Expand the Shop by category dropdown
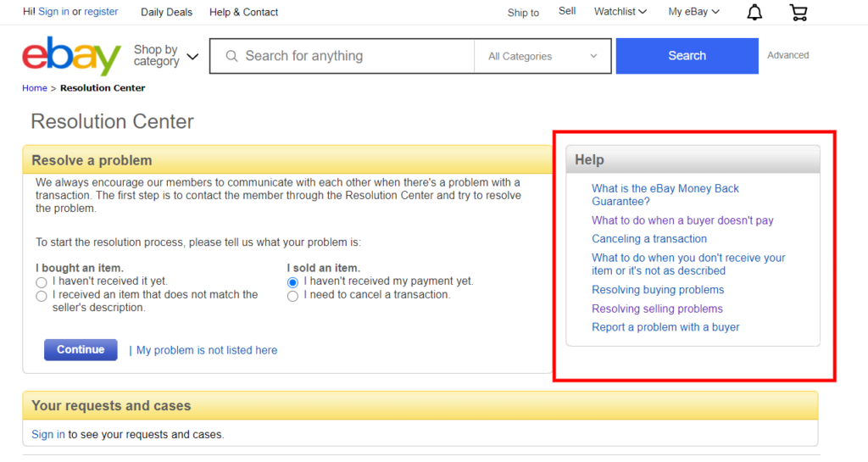 pyautogui.click(x=165, y=56)
